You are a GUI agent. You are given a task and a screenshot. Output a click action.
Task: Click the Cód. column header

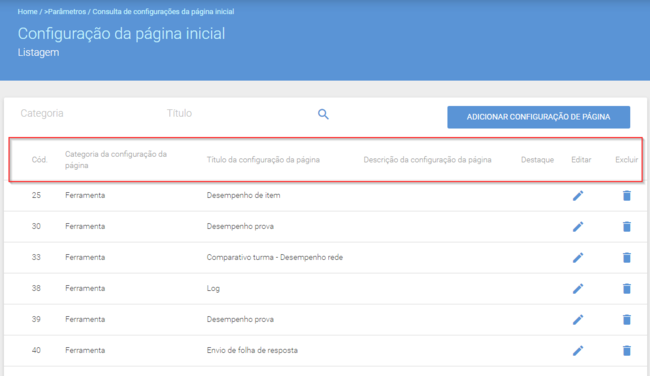tap(39, 160)
